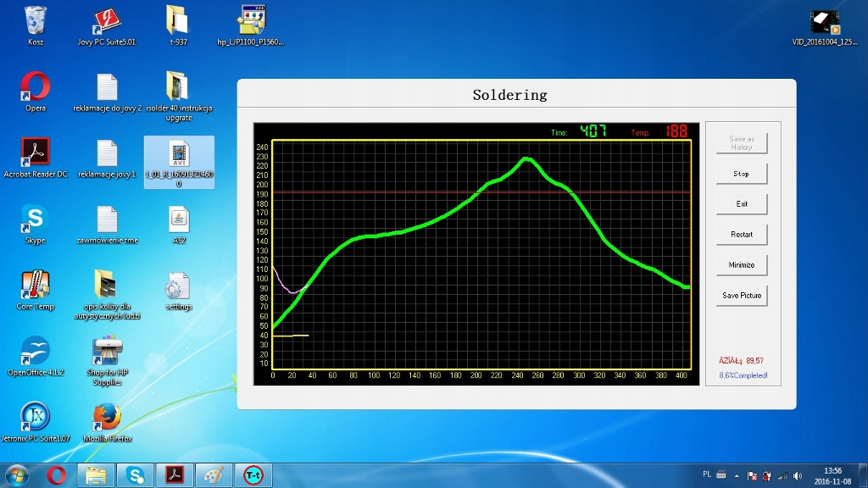Select the Skype desktop shortcut
Image resolution: width=868 pixels, height=488 pixels.
pyautogui.click(x=36, y=220)
